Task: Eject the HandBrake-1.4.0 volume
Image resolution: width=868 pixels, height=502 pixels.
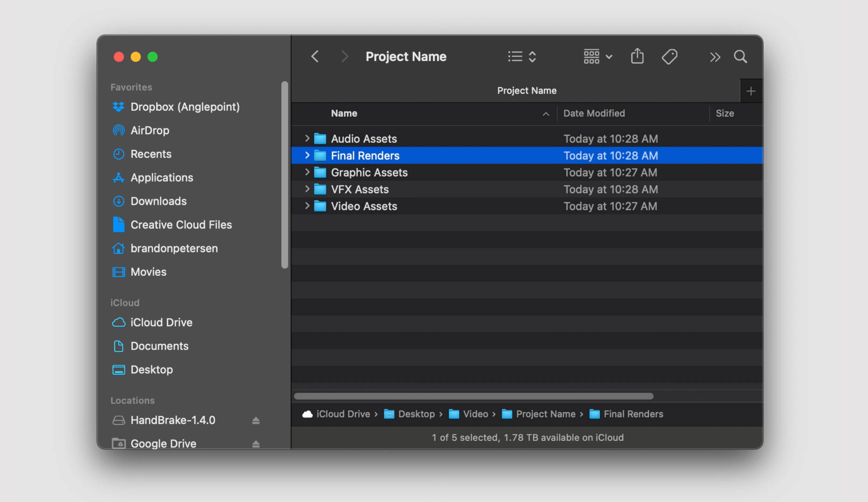Action: pyautogui.click(x=256, y=420)
